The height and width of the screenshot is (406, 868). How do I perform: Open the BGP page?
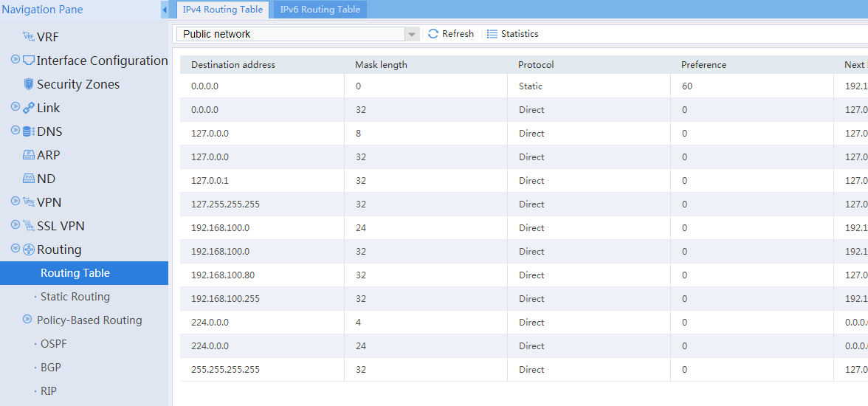click(51, 368)
